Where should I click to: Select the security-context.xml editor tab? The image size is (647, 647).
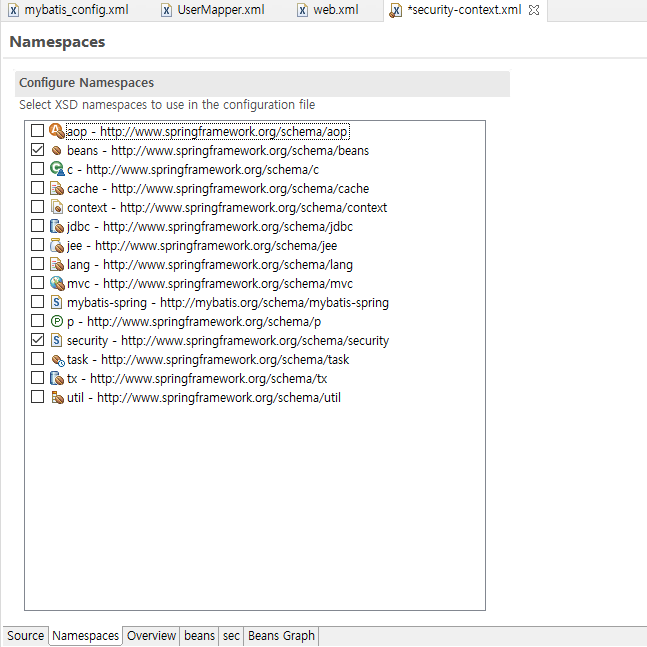(x=464, y=10)
